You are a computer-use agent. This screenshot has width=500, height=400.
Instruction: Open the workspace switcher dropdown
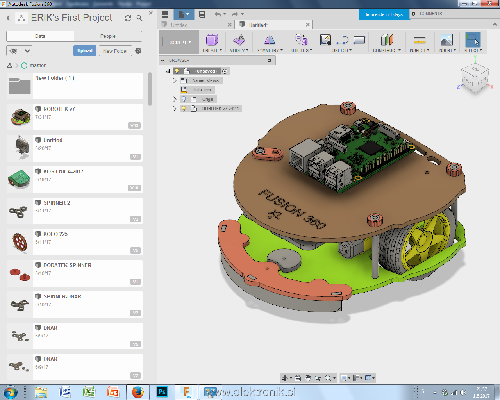coord(179,42)
